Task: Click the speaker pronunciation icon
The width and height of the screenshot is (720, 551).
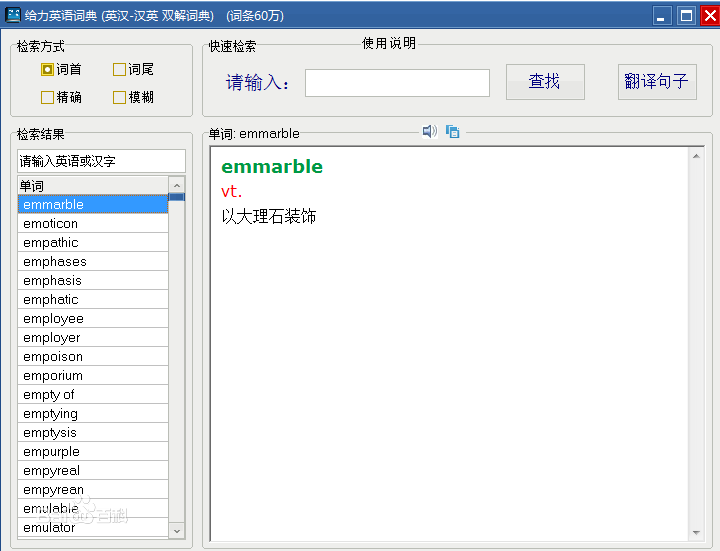Action: coord(429,131)
